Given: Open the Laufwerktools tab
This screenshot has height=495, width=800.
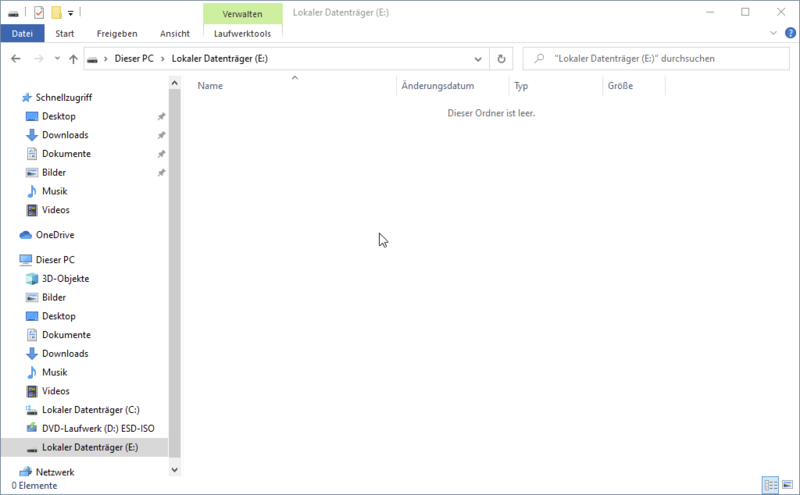Looking at the screenshot, I should 242,33.
